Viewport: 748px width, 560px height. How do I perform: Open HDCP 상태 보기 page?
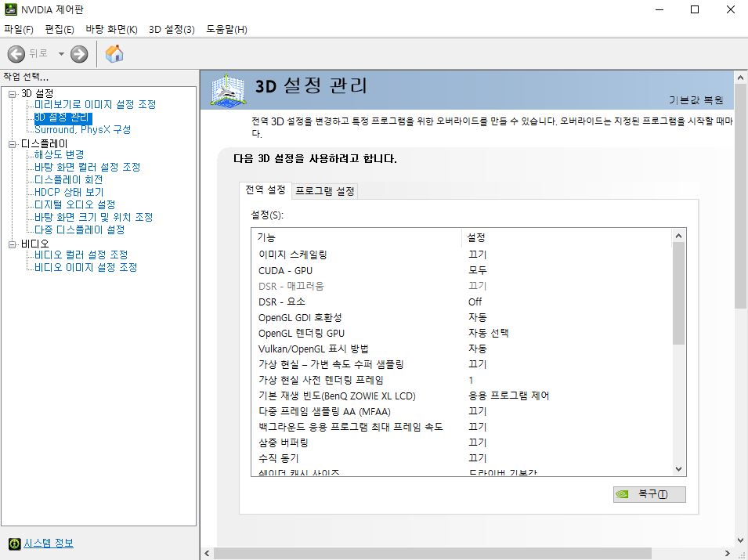coord(69,192)
